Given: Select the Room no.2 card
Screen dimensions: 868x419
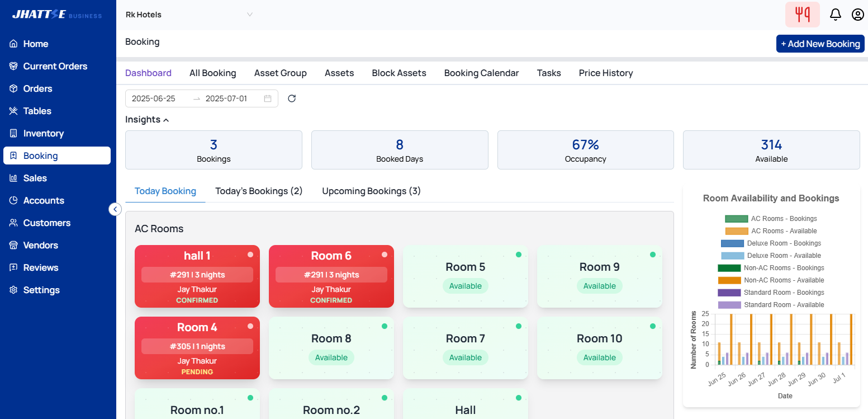Looking at the screenshot, I should (x=331, y=404).
